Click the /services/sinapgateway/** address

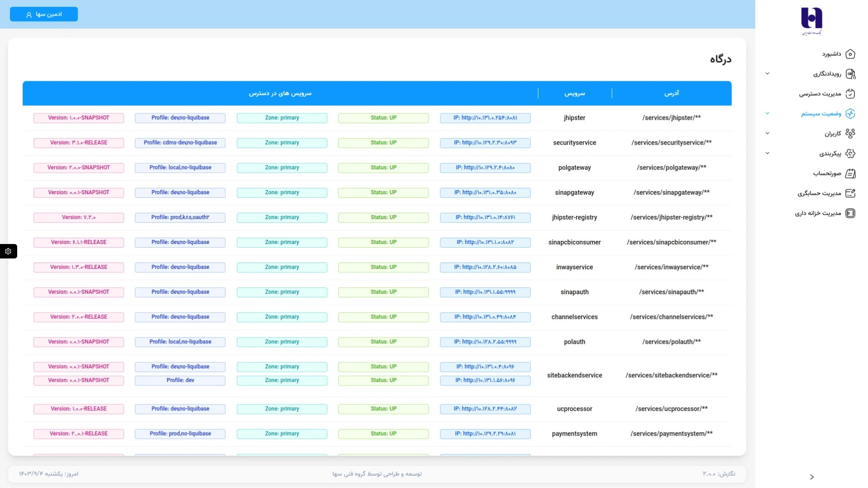(671, 192)
